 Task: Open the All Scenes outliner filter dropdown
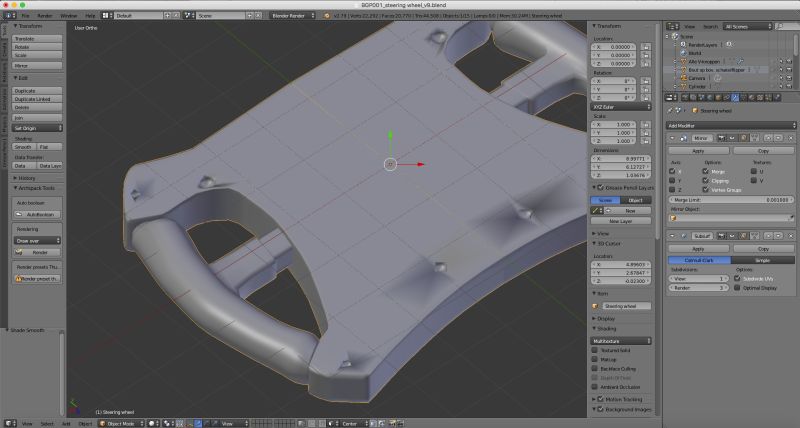[x=748, y=26]
